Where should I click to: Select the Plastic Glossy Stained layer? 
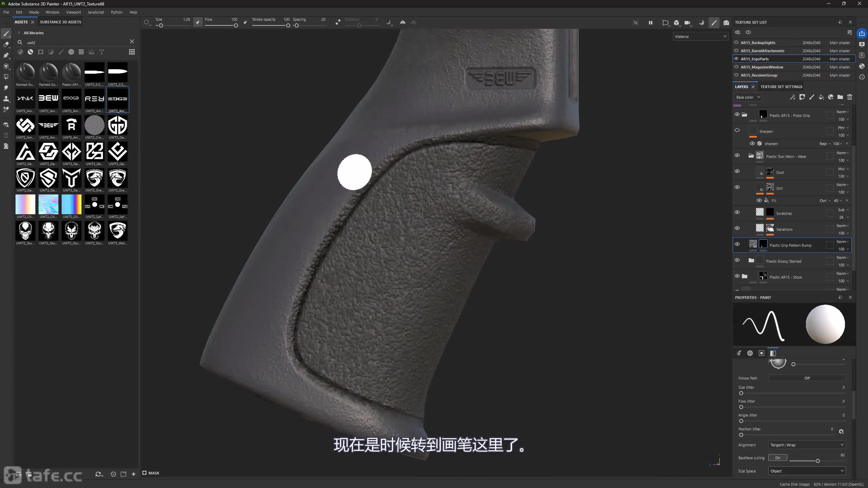pyautogui.click(x=792, y=261)
